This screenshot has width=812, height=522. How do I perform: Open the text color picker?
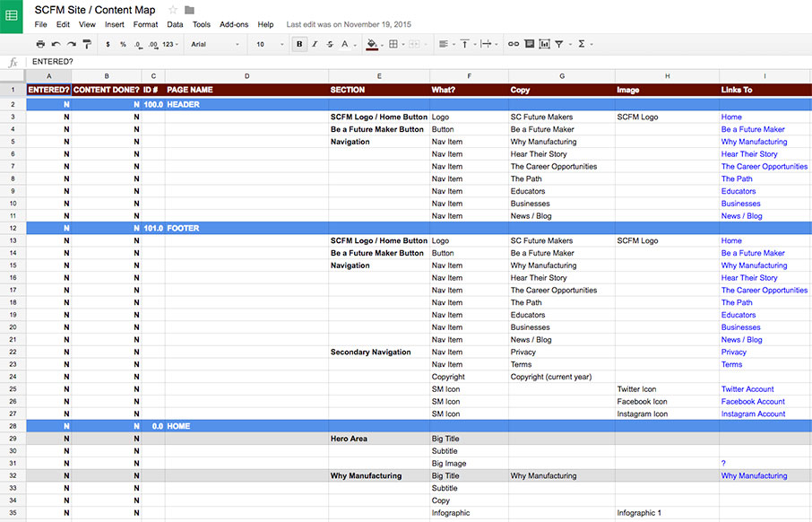[x=348, y=44]
